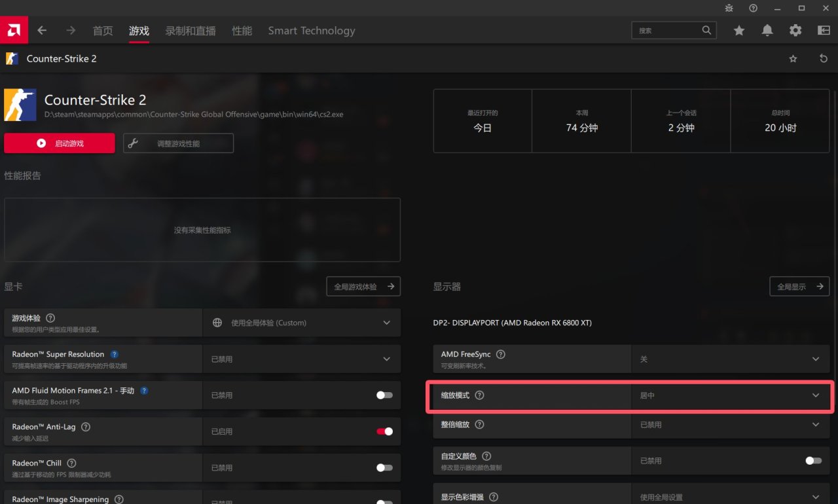Click the cs2.exe install path text
The image size is (838, 504).
point(194,115)
